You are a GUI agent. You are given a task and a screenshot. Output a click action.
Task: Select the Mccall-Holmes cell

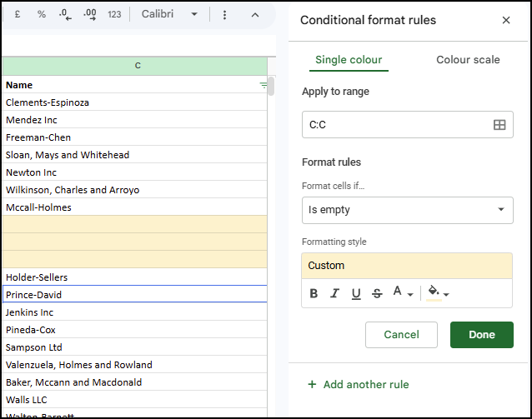coord(135,207)
